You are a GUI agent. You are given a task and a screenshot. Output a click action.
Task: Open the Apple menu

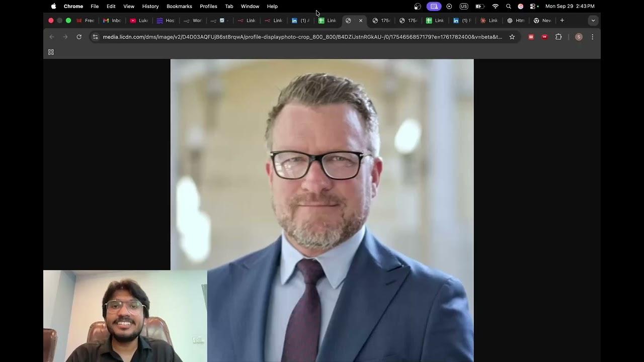pos(53,7)
